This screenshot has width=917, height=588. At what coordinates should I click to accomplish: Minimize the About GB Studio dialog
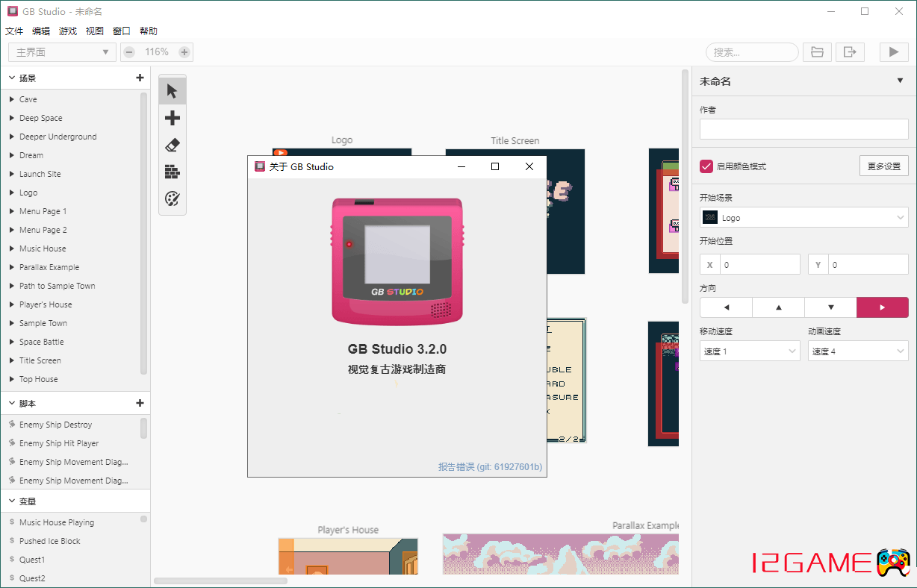pos(461,166)
